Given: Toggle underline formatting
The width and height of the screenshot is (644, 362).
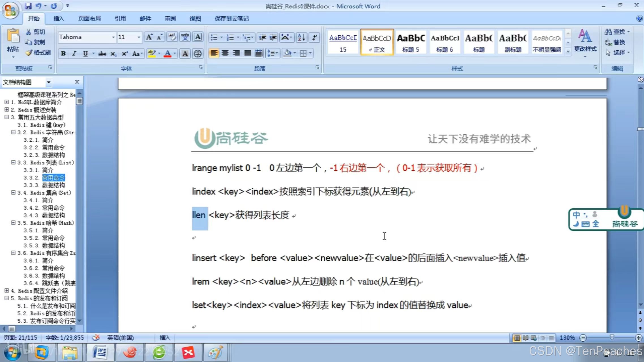Looking at the screenshot, I should pyautogui.click(x=85, y=53).
